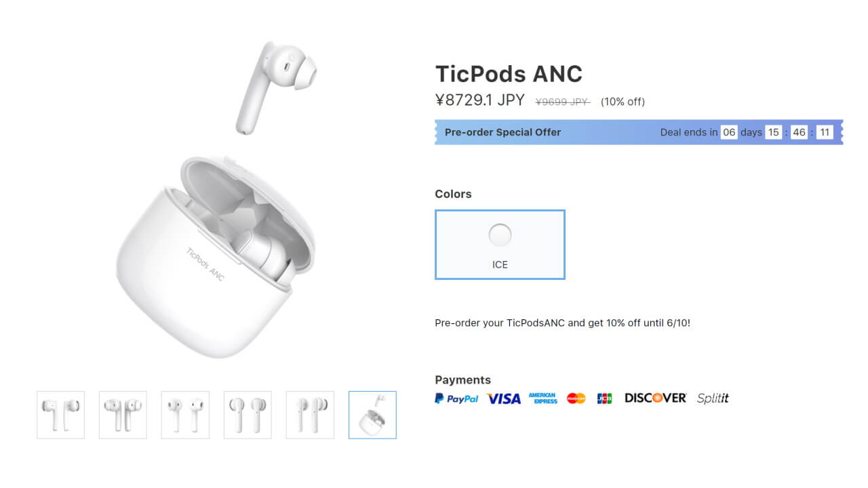
Task: Click the Mastercard logo icon
Action: pyautogui.click(x=576, y=399)
